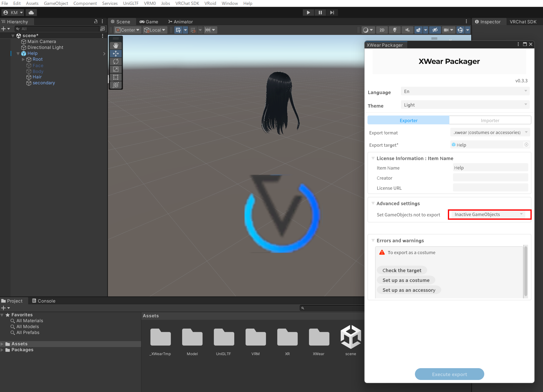Viewport: 543px width, 392px height.
Task: Open the cloud services icon
Action: tap(31, 12)
